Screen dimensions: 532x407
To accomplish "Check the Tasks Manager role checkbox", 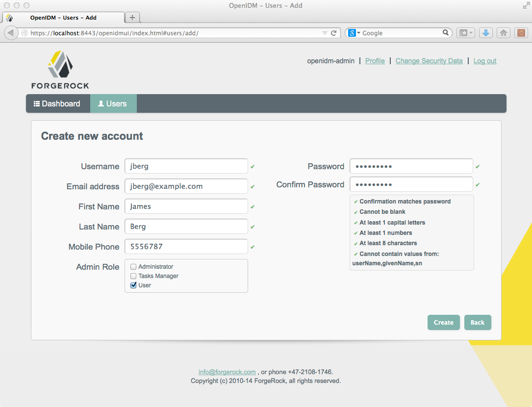I will tap(133, 276).
